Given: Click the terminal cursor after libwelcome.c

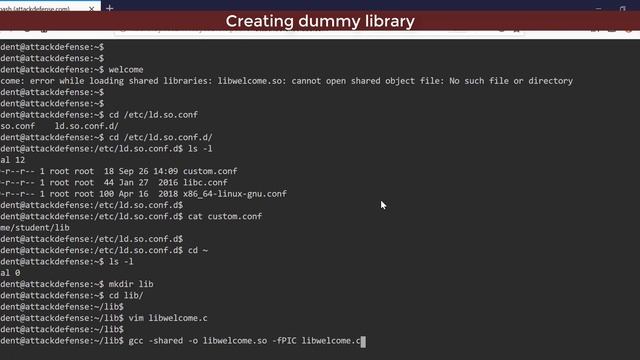Looking at the screenshot, I should tap(363, 342).
